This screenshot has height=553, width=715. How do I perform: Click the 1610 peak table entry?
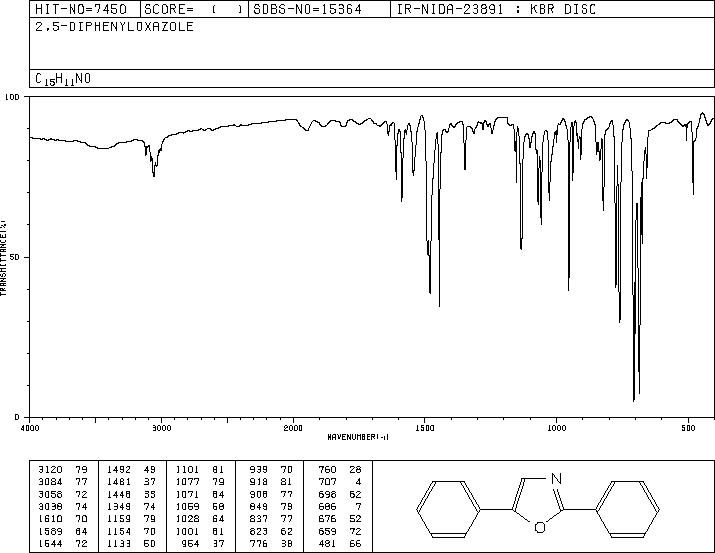click(x=62, y=519)
